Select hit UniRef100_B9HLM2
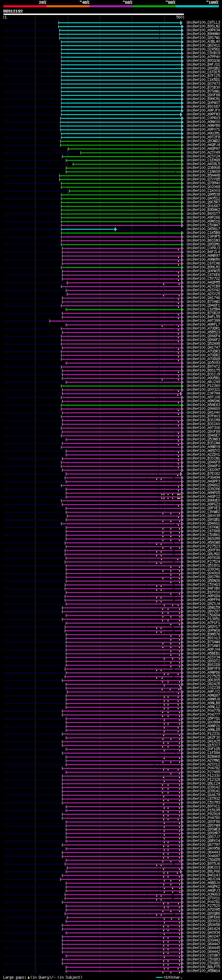The width and height of the screenshot is (222, 980). click(x=203, y=267)
